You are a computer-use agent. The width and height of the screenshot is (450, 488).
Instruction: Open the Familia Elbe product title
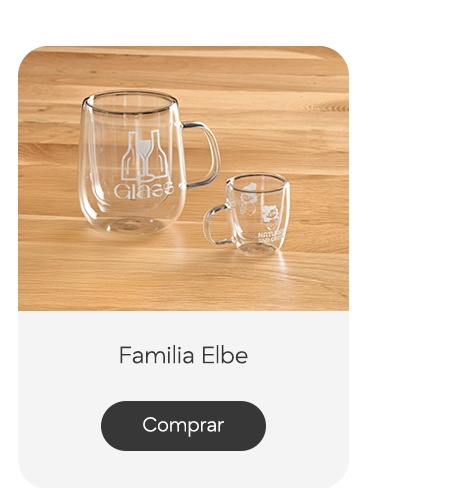coord(183,355)
